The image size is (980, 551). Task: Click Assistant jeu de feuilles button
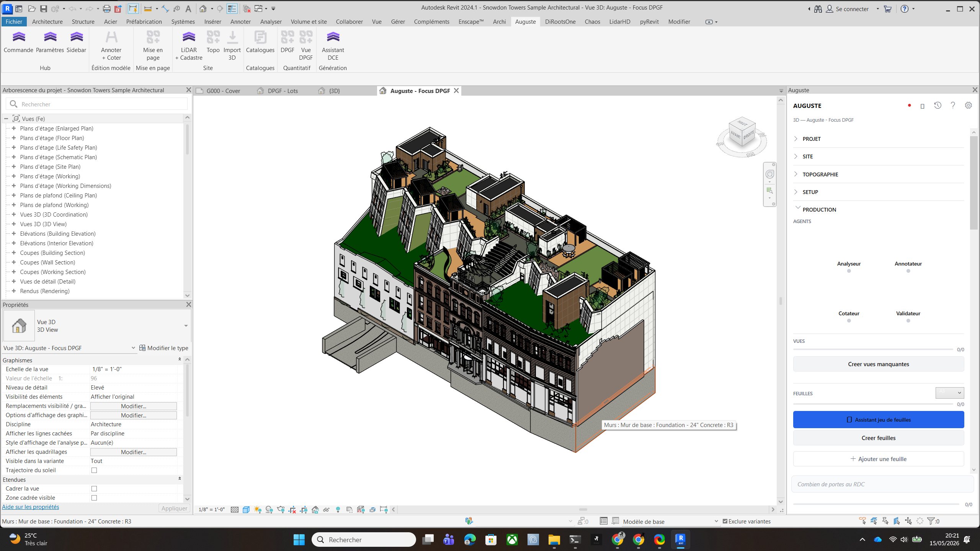tap(879, 420)
